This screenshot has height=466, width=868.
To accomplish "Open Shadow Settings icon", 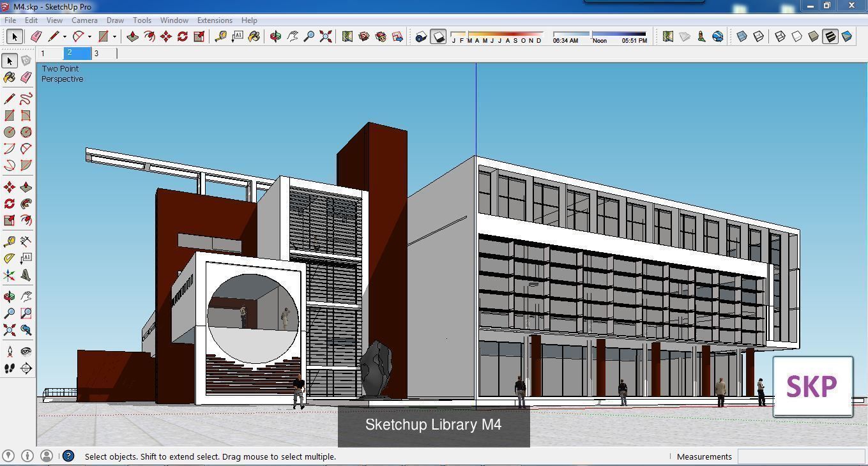I will 421,36.
